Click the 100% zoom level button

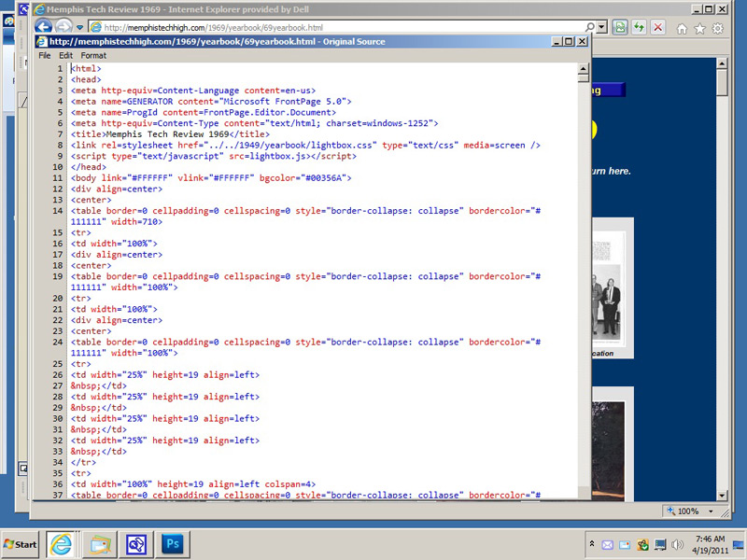[x=684, y=511]
